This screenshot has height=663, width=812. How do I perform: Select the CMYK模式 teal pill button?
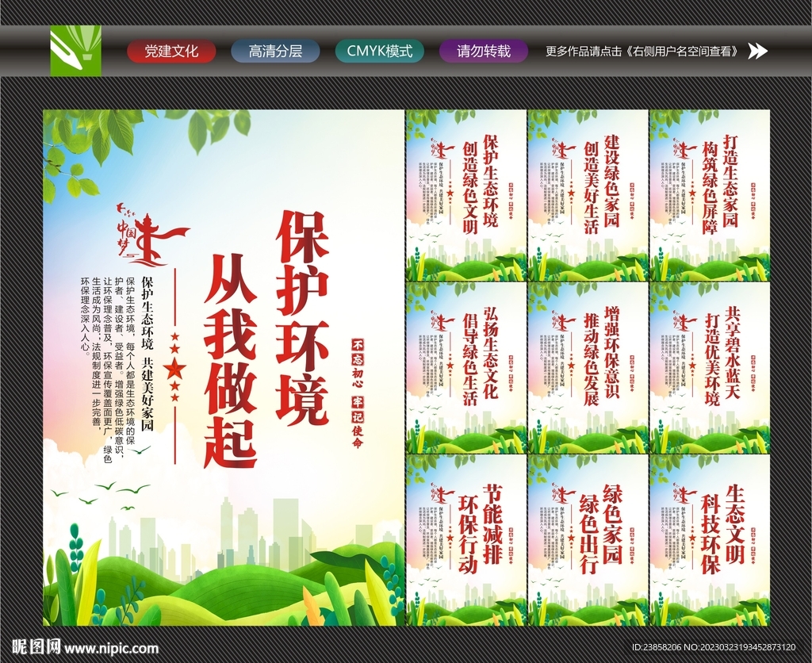click(380, 52)
